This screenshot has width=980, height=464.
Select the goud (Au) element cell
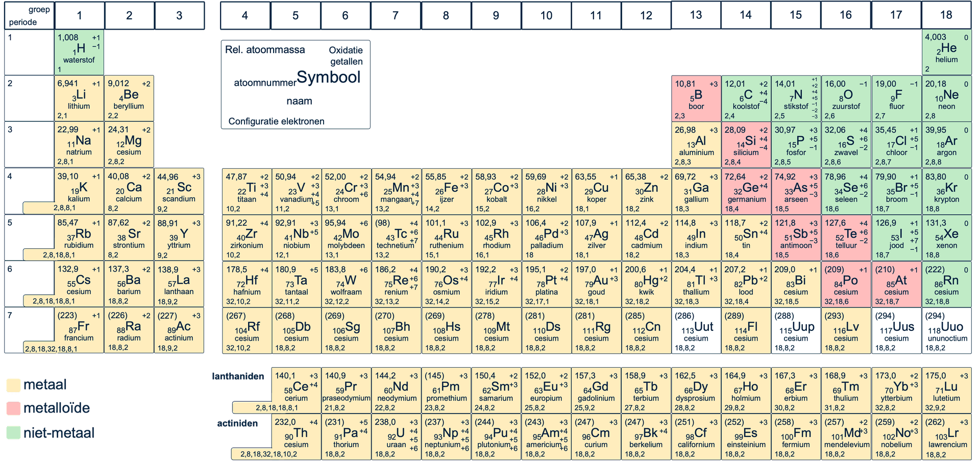(x=596, y=284)
